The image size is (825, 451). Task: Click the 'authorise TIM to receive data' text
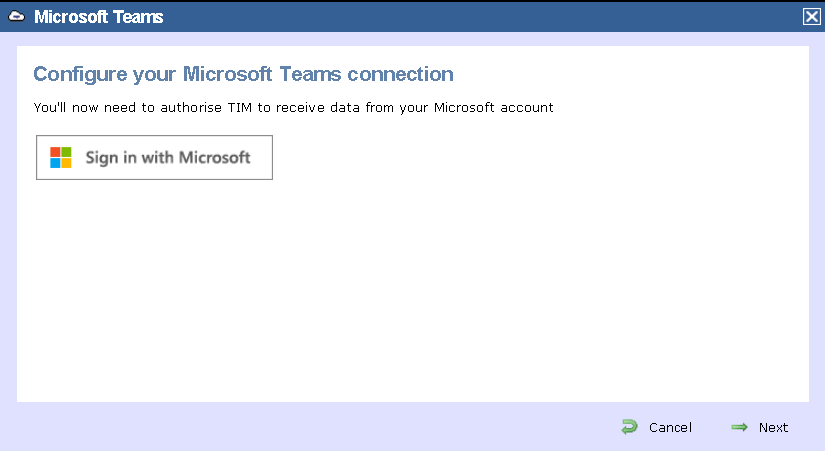[260, 107]
